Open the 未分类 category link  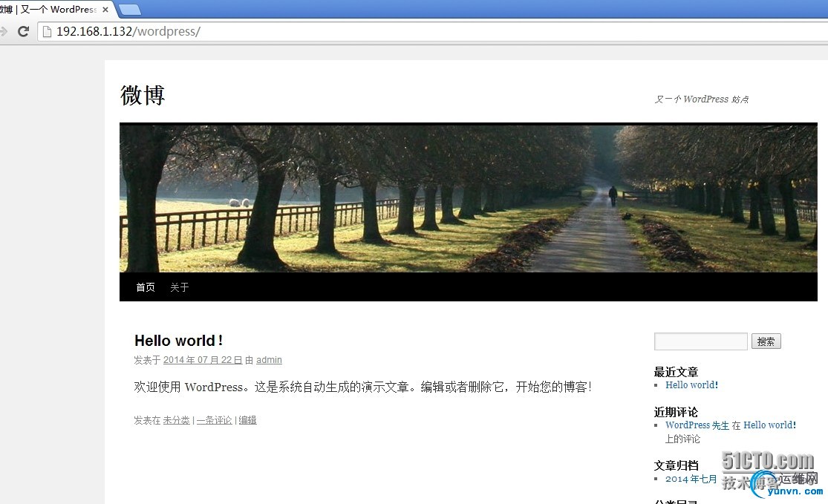177,420
